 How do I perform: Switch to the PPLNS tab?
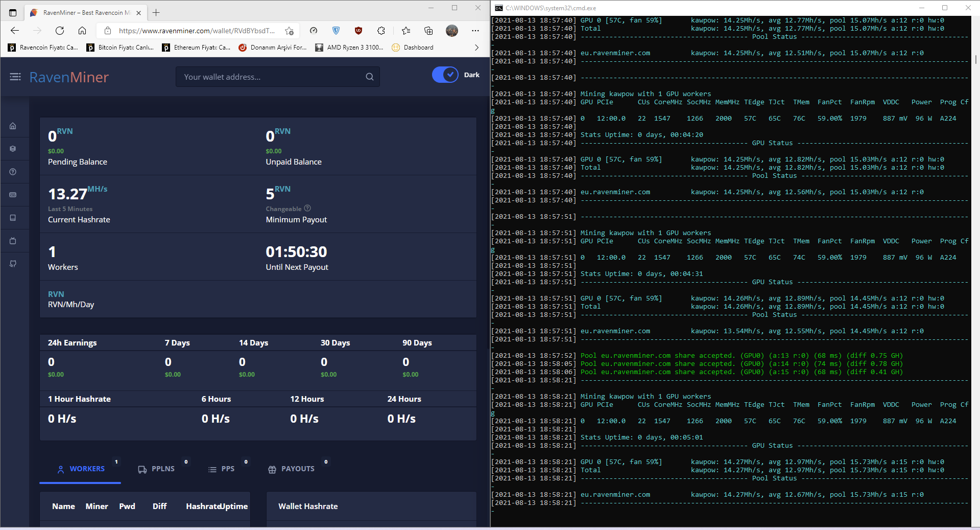click(x=156, y=469)
